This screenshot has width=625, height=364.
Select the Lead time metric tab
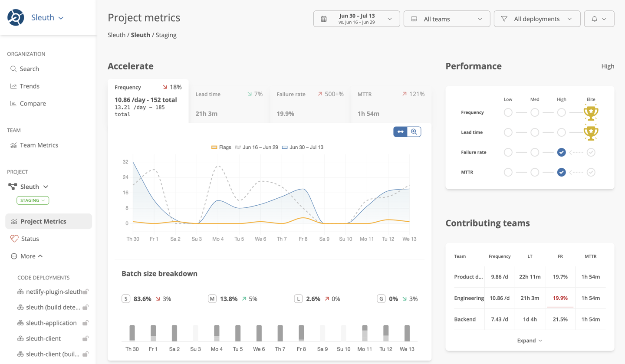[229, 105]
